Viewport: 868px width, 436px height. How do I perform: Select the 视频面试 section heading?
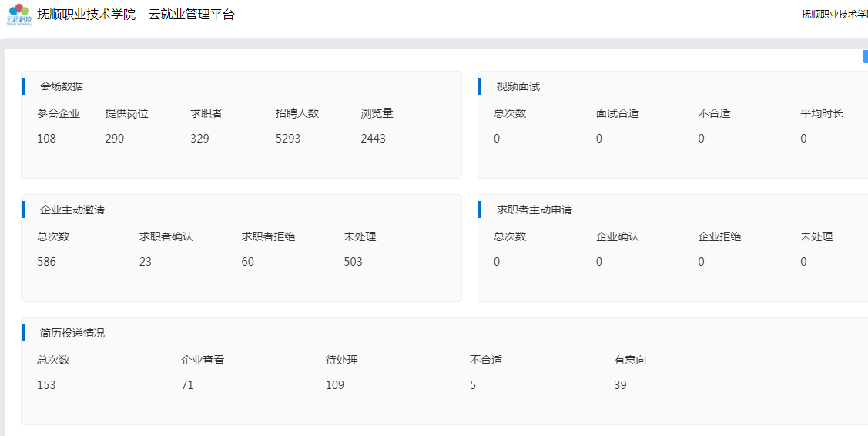[518, 86]
